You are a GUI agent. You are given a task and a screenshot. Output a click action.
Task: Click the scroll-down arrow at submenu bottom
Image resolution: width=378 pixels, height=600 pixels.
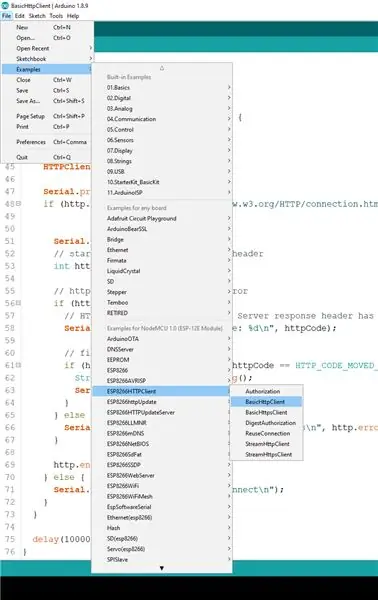(161, 568)
